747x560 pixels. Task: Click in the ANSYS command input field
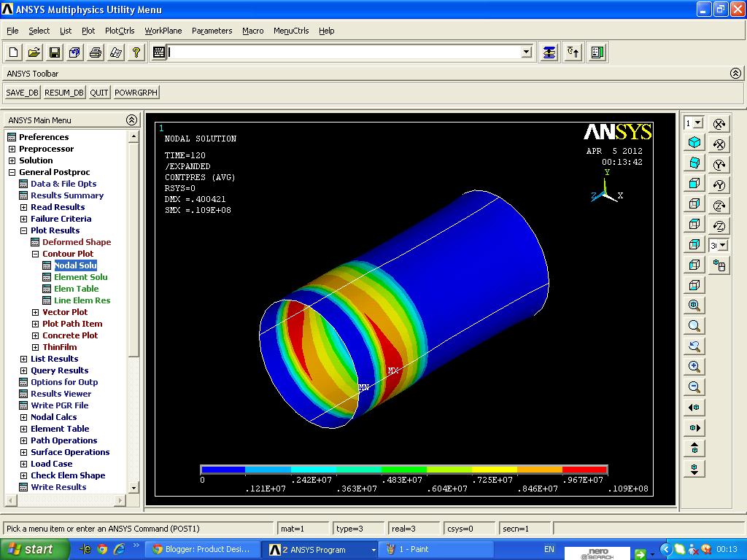click(344, 52)
